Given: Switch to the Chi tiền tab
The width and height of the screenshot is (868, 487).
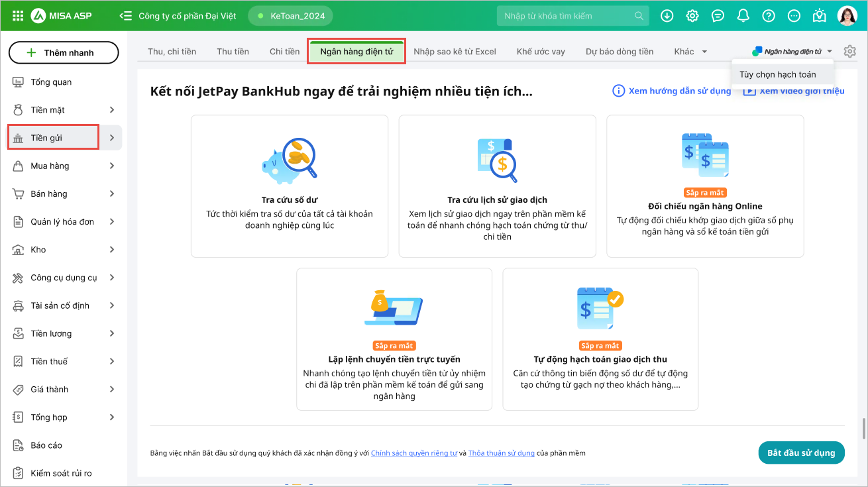Looking at the screenshot, I should pos(285,51).
